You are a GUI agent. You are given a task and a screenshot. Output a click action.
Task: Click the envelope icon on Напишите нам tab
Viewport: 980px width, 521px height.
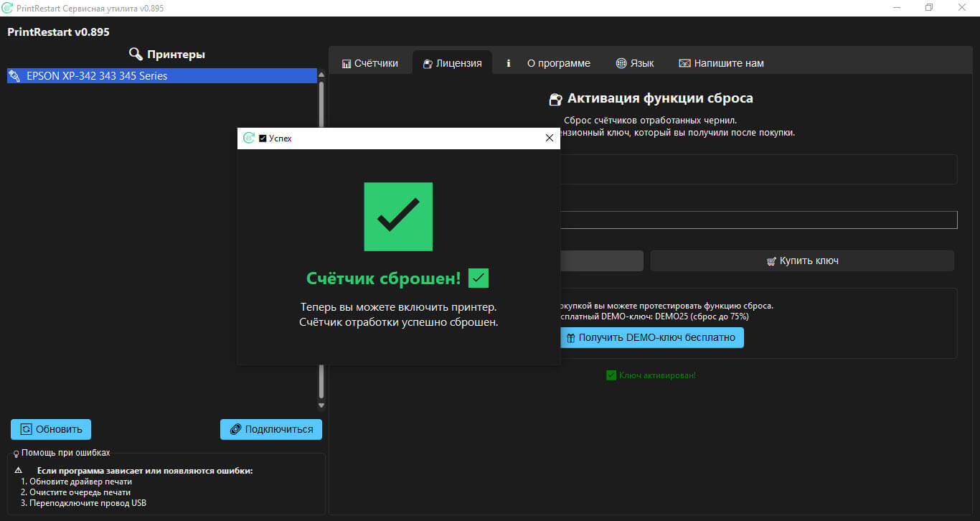click(684, 63)
